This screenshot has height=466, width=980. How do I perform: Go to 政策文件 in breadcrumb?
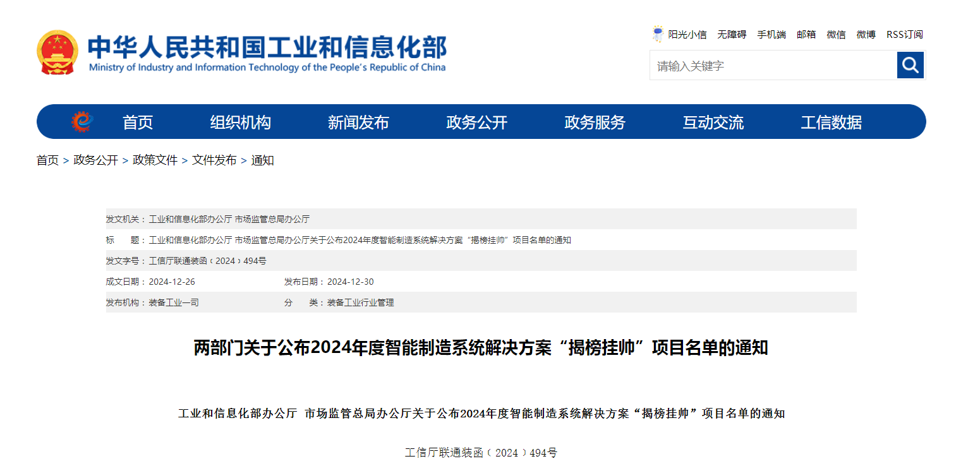tap(155, 160)
